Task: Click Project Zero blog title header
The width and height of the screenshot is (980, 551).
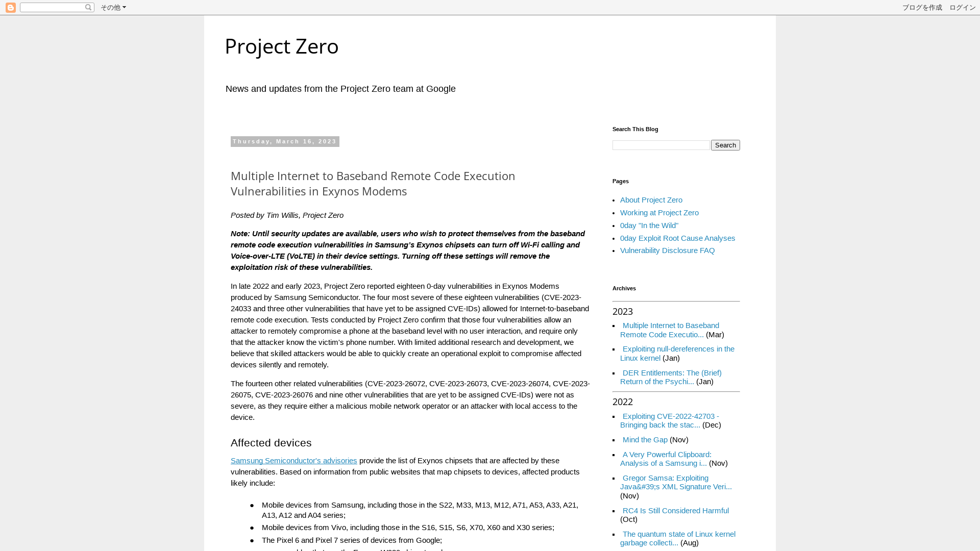Action: tap(282, 45)
